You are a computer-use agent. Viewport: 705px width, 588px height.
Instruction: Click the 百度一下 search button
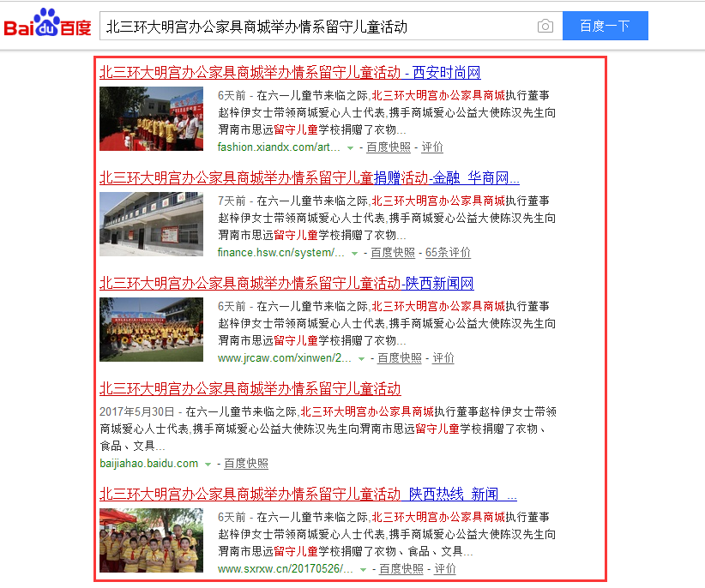605,26
